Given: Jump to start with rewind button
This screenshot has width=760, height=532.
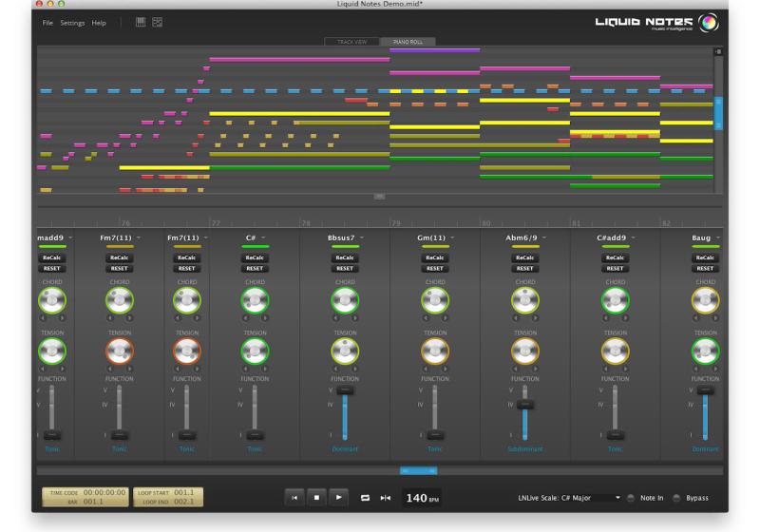Looking at the screenshot, I should point(294,497).
